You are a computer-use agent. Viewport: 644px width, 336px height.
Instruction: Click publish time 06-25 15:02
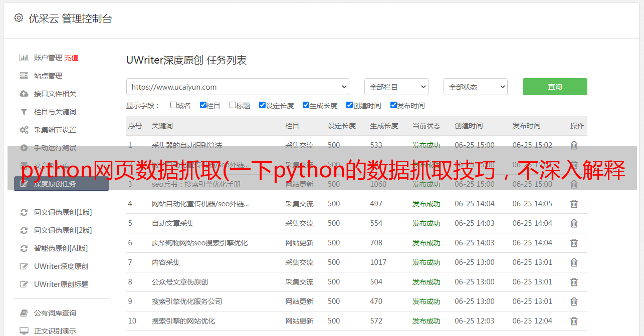click(x=532, y=145)
